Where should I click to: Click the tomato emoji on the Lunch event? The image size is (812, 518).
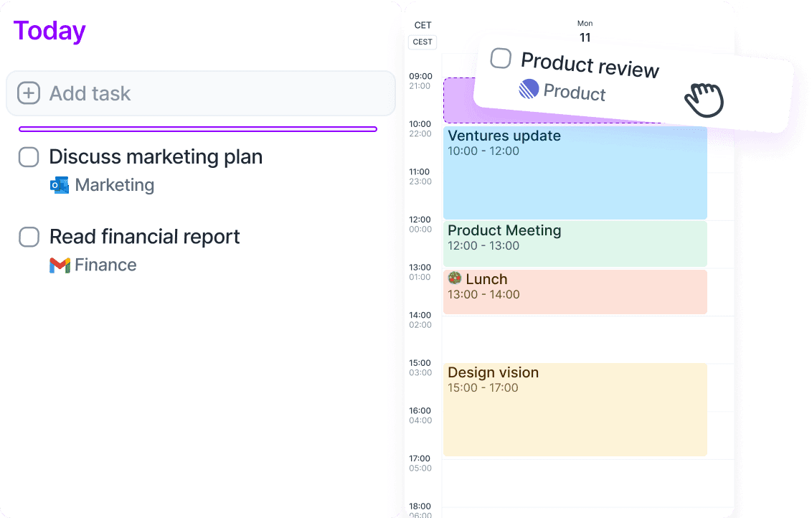pos(454,278)
